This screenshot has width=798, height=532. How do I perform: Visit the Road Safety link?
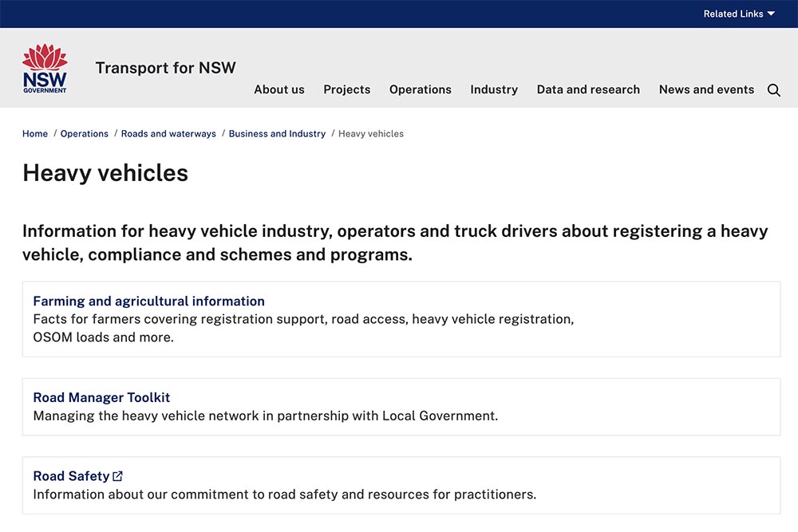tap(71, 476)
